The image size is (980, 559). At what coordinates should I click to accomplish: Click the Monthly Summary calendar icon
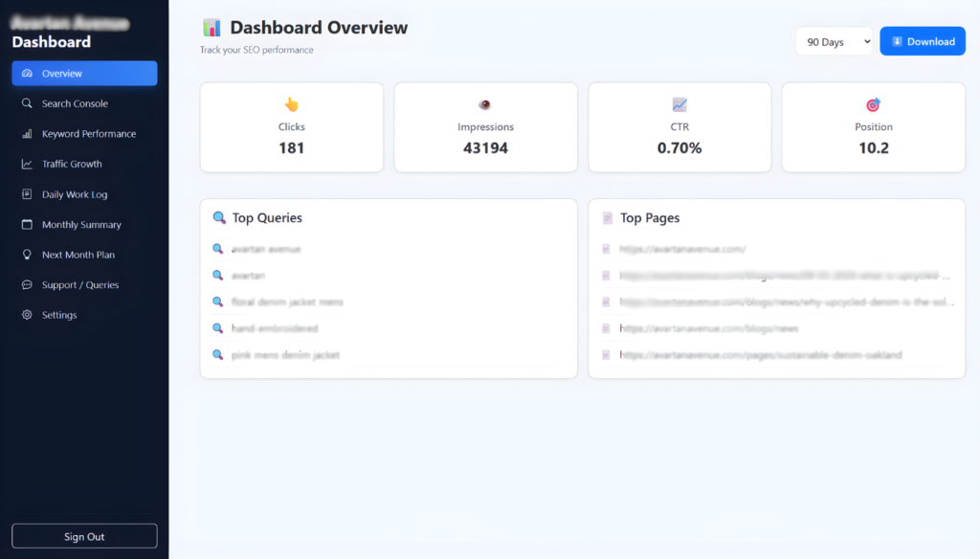tap(27, 225)
